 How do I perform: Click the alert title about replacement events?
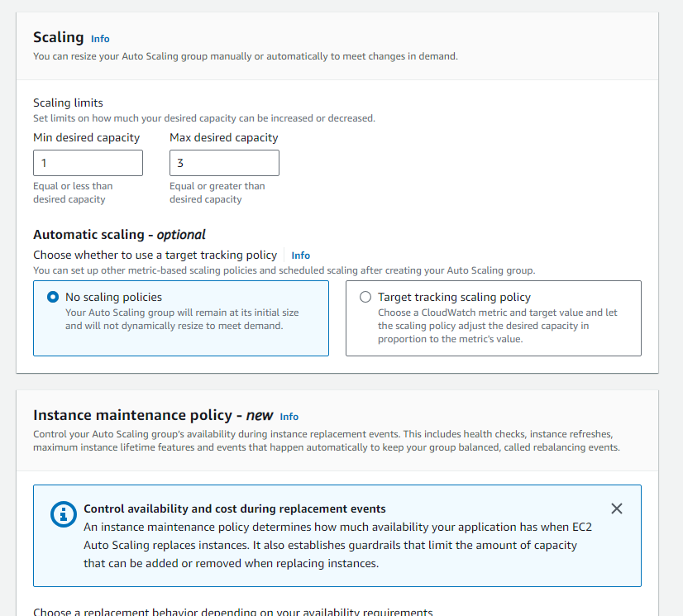235,509
